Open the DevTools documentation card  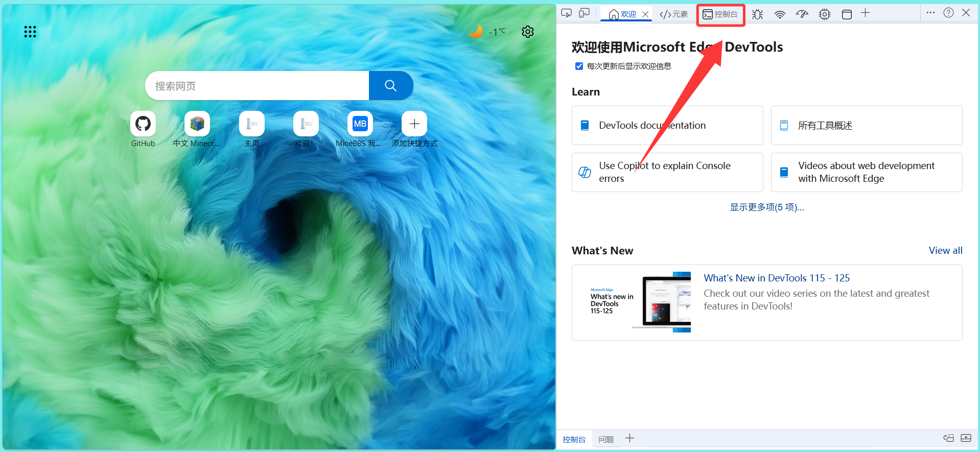(667, 125)
